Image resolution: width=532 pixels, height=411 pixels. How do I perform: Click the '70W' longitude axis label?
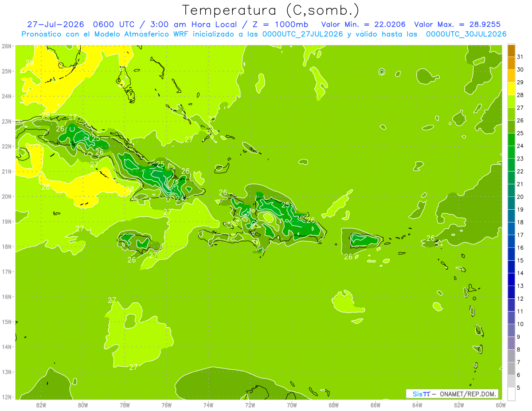point(292,405)
